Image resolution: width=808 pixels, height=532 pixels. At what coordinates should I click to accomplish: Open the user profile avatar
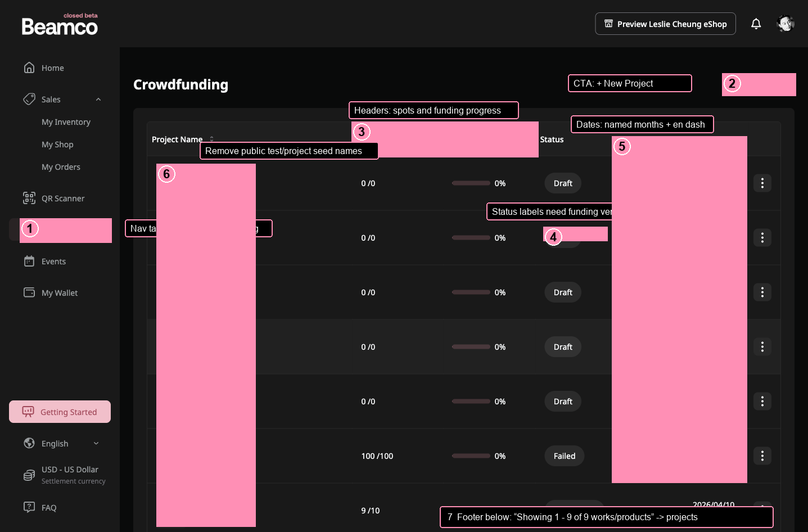click(x=785, y=24)
